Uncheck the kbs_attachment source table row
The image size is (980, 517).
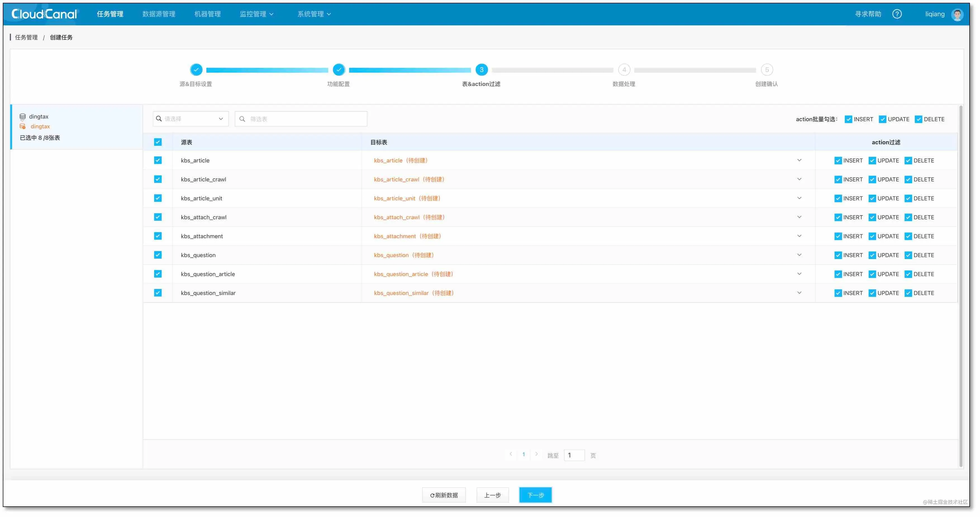[158, 236]
